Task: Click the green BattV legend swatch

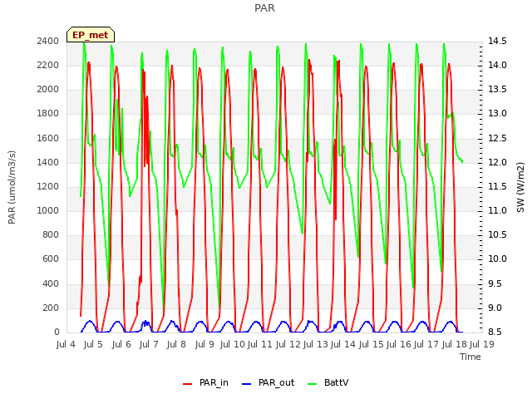Action: click(x=312, y=384)
